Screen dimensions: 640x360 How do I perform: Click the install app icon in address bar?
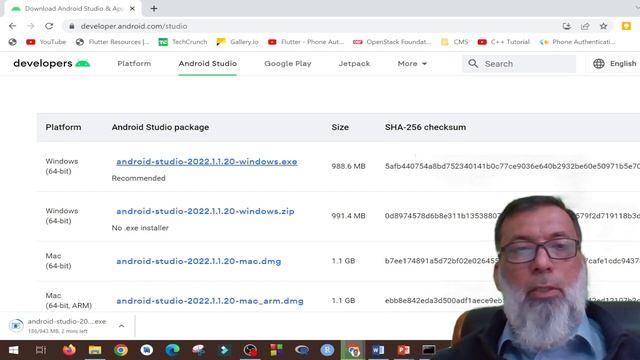click(x=567, y=26)
